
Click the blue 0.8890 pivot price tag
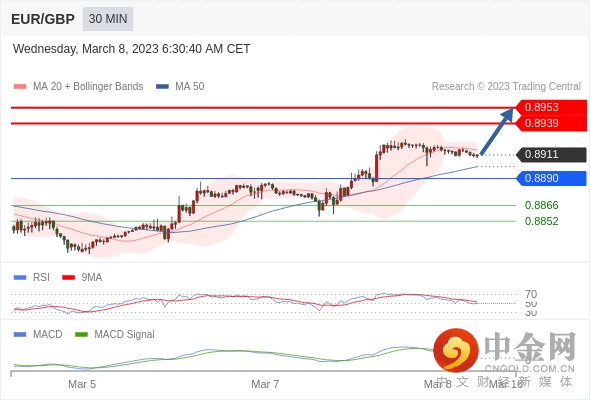(x=551, y=178)
